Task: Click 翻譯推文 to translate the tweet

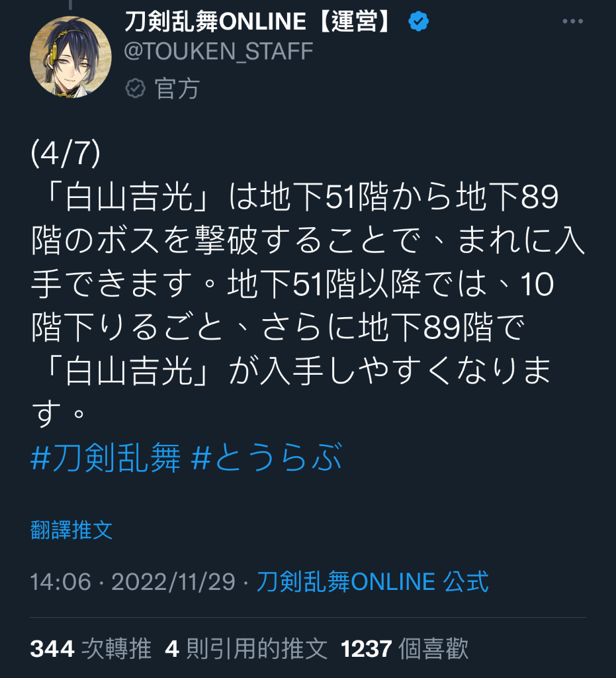Action: point(71,530)
